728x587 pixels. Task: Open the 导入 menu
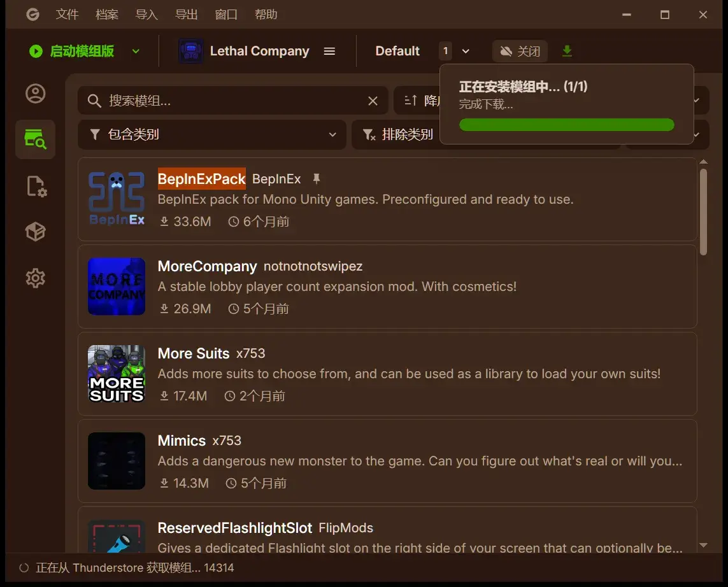tap(146, 15)
